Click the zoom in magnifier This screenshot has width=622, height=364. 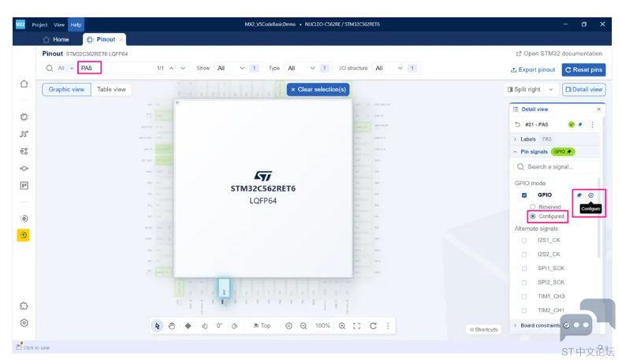point(342,325)
